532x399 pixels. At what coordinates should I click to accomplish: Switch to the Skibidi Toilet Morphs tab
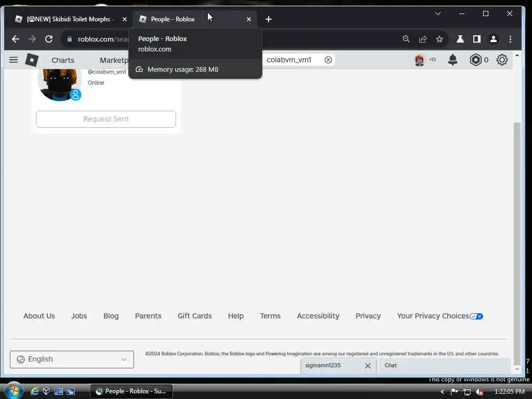click(x=69, y=19)
